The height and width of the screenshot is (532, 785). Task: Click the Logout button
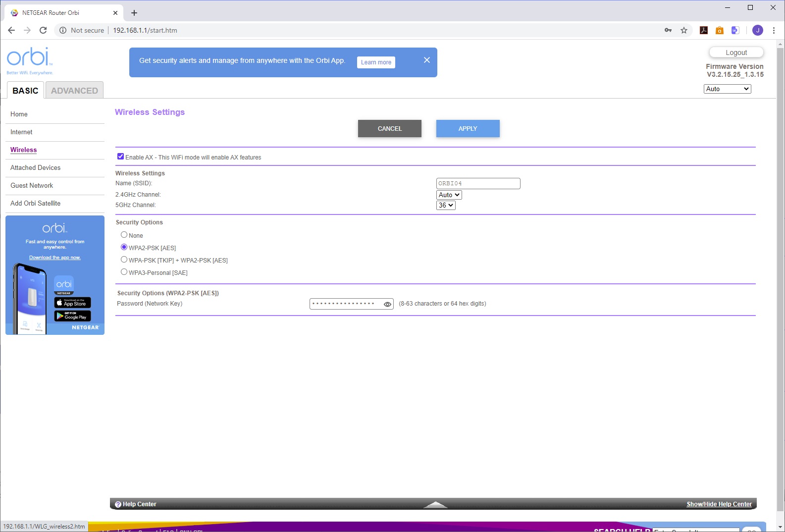coord(736,53)
